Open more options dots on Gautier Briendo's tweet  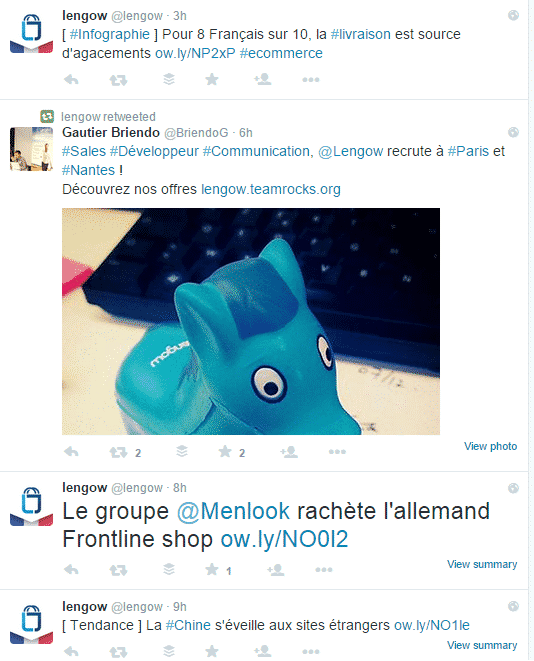coord(337,452)
